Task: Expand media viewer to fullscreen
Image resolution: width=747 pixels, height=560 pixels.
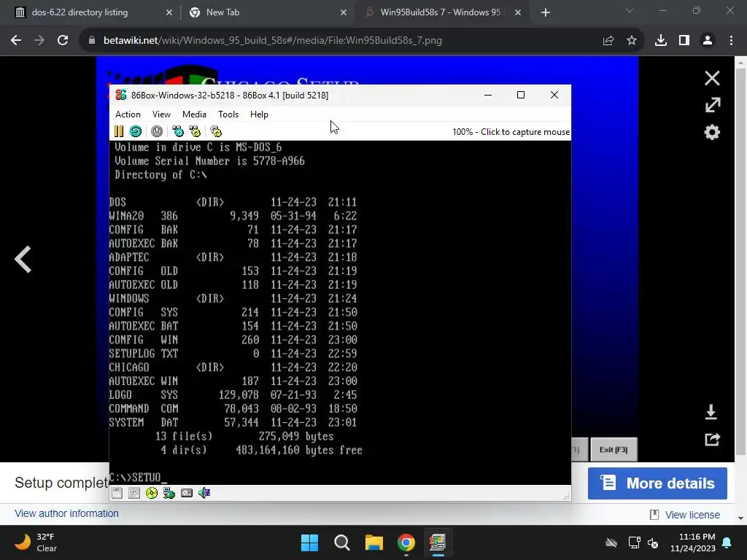Action: click(713, 105)
